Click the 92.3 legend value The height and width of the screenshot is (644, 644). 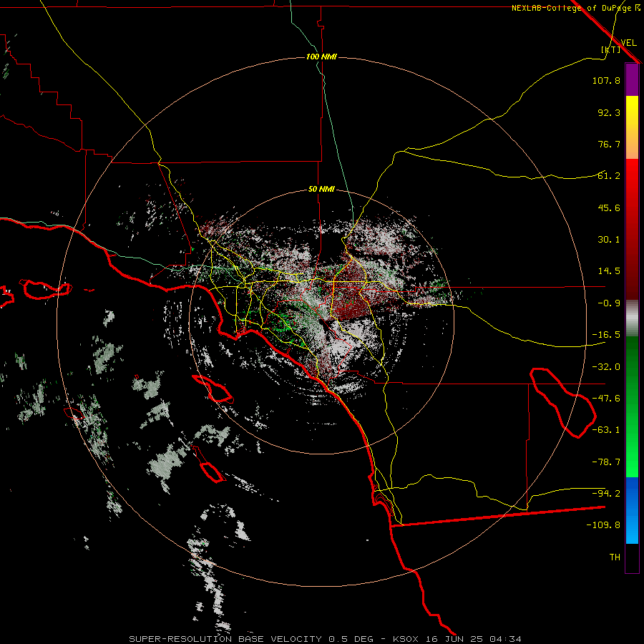tap(609, 112)
